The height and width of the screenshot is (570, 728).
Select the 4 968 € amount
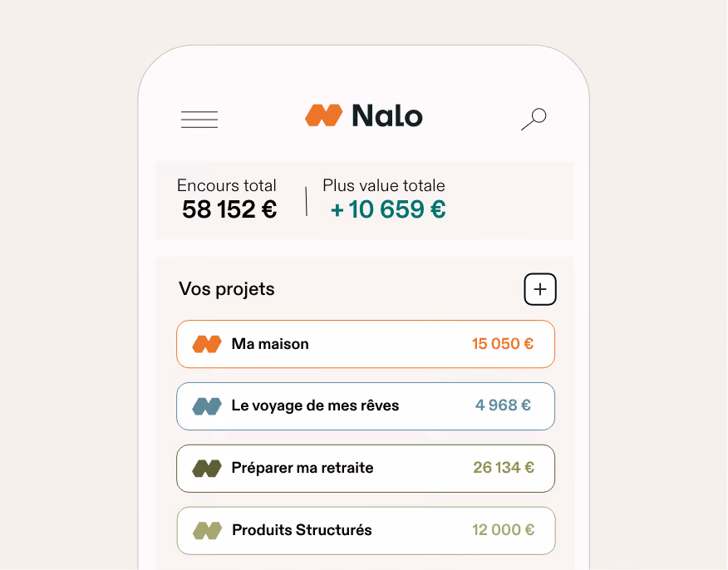click(503, 405)
